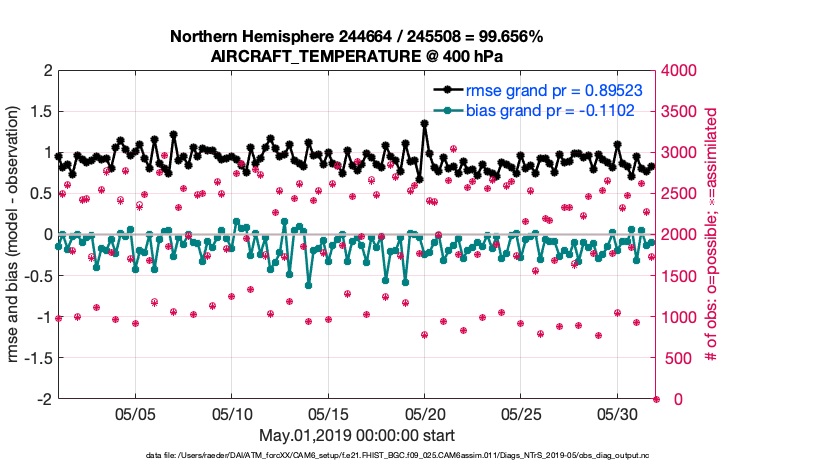Click the highest rmse peak near 05/20

(x=425, y=123)
